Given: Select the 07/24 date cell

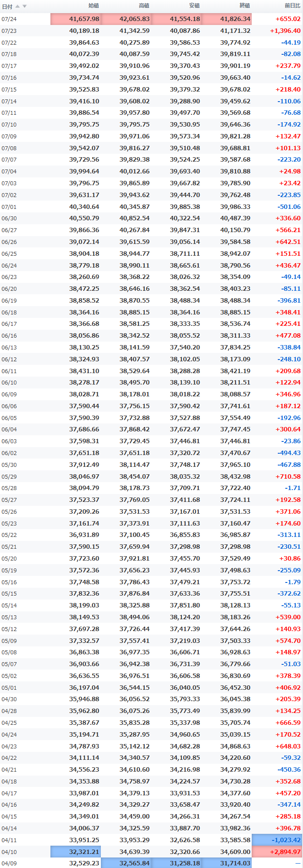Looking at the screenshot, I should [9, 19].
